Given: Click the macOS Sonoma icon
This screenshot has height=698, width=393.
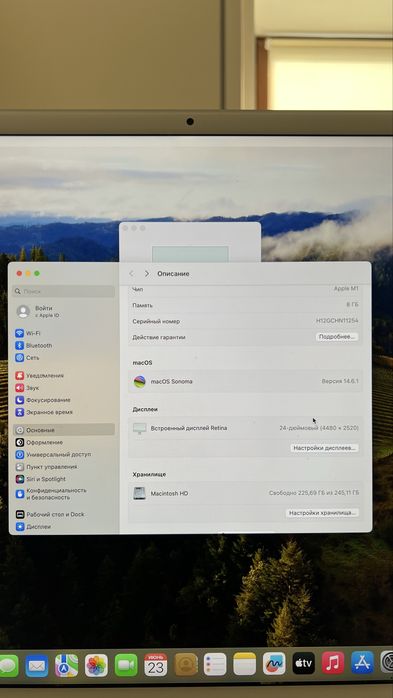Looking at the screenshot, I should pyautogui.click(x=140, y=381).
